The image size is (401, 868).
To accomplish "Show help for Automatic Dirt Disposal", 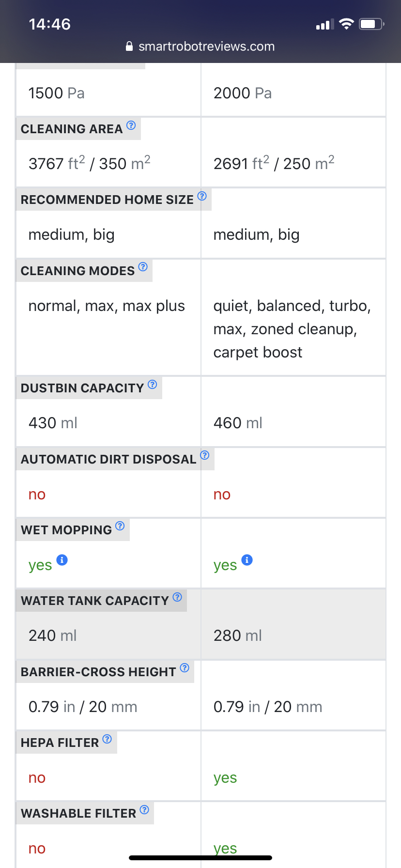I will pyautogui.click(x=205, y=455).
